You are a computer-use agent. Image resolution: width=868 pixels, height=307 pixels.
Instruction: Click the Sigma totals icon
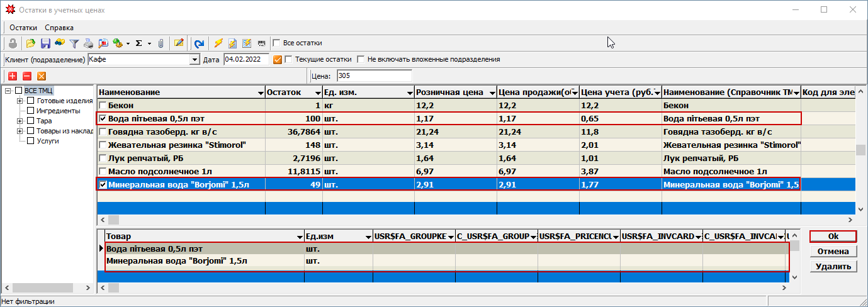(x=140, y=43)
